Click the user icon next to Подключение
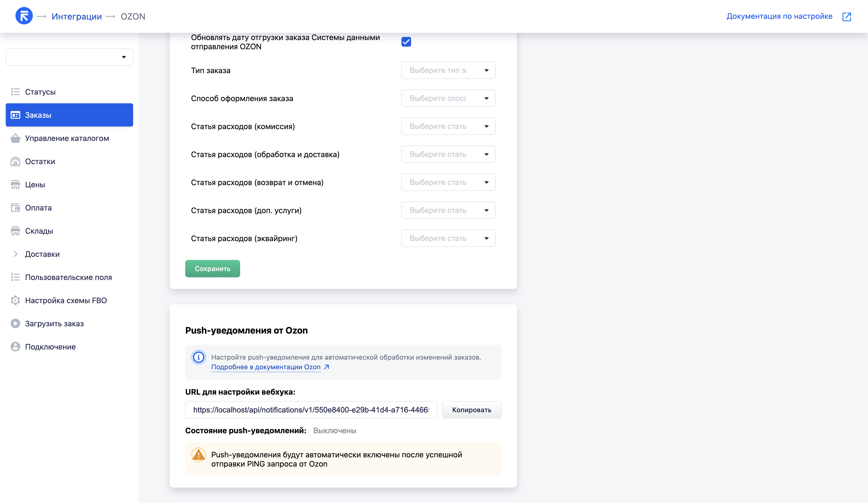The image size is (868, 503). (15, 347)
